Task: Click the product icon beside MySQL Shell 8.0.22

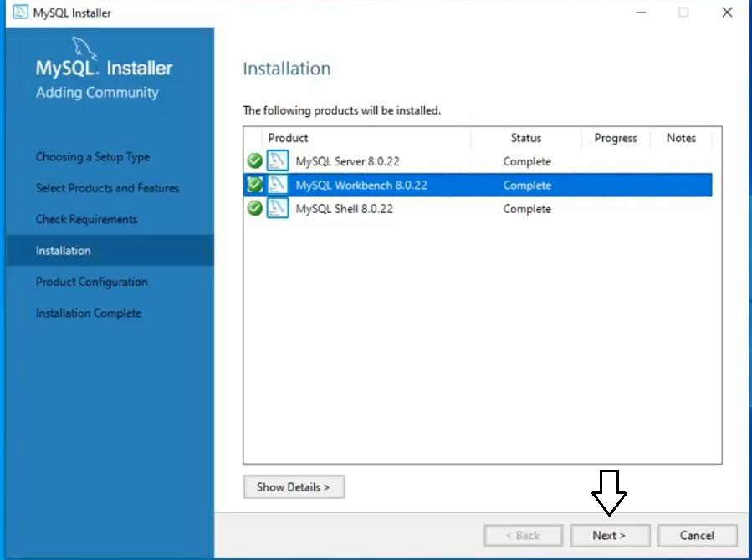Action: [x=278, y=208]
